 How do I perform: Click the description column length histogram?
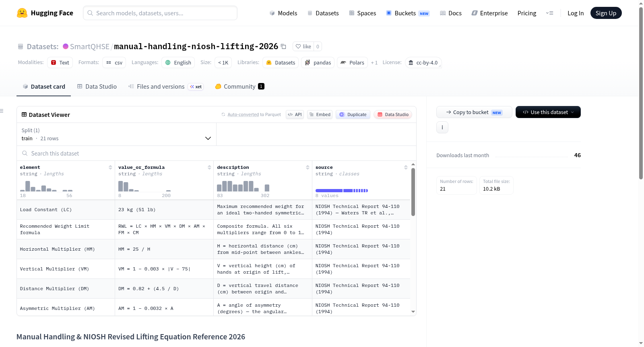[243, 186]
